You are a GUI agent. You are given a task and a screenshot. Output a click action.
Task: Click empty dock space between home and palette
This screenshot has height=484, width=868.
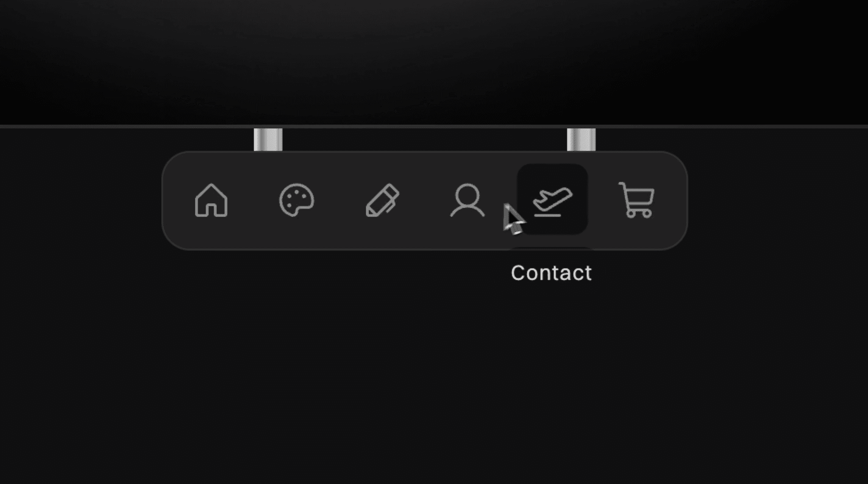(254, 200)
